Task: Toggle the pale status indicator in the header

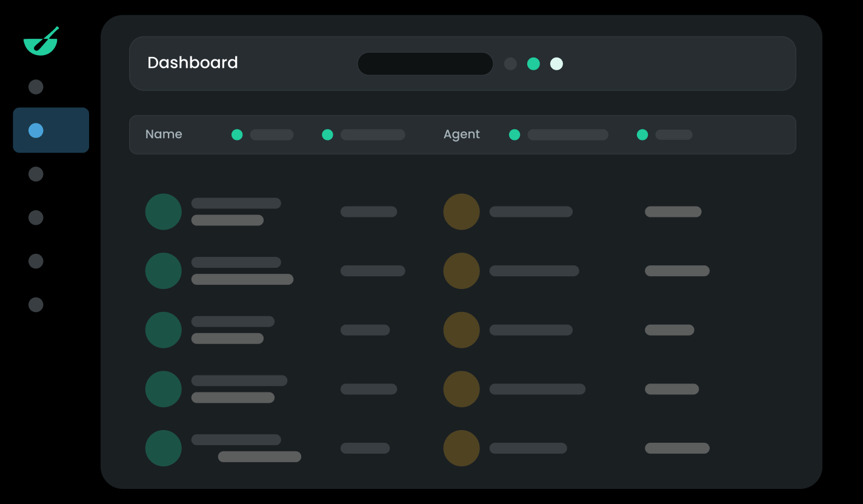Action: coord(556,64)
